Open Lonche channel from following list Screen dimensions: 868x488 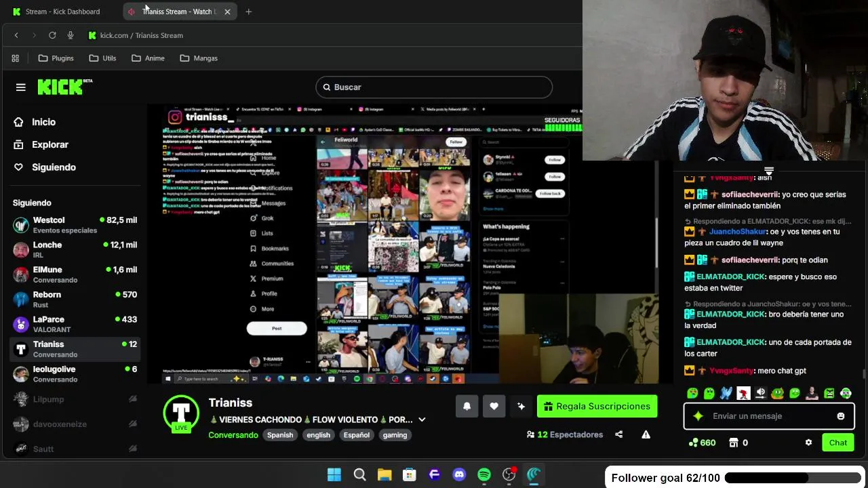(75, 249)
